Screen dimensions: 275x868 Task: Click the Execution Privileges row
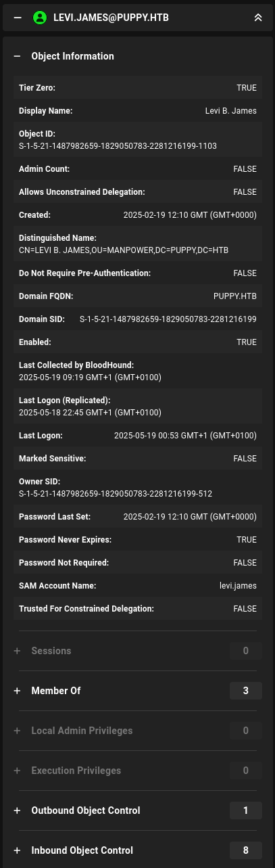click(138, 771)
